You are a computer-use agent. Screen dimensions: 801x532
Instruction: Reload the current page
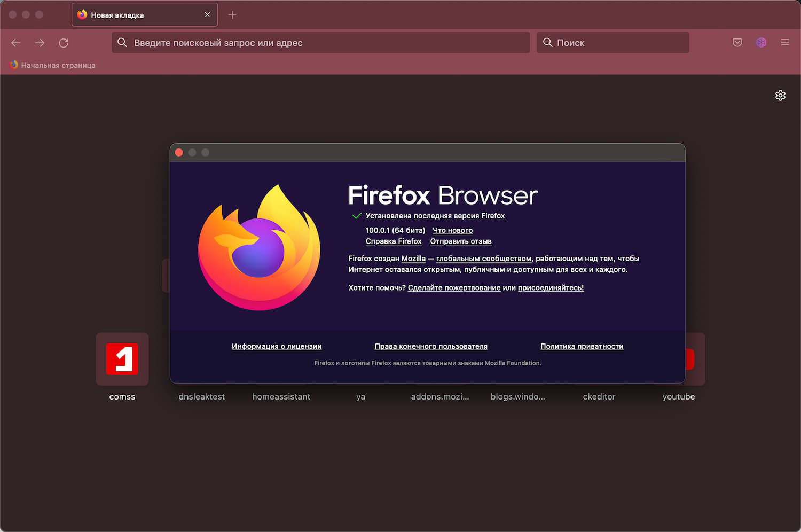click(64, 43)
